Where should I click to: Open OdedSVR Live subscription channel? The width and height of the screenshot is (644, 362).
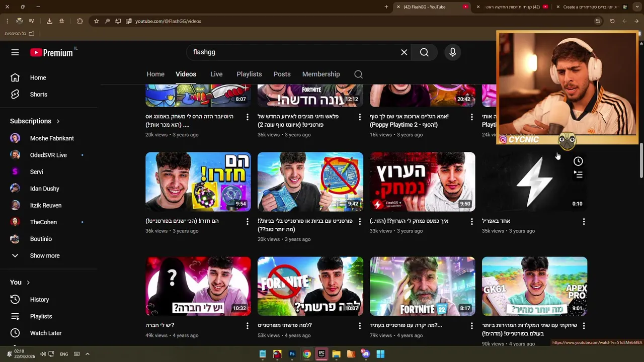pos(48,155)
